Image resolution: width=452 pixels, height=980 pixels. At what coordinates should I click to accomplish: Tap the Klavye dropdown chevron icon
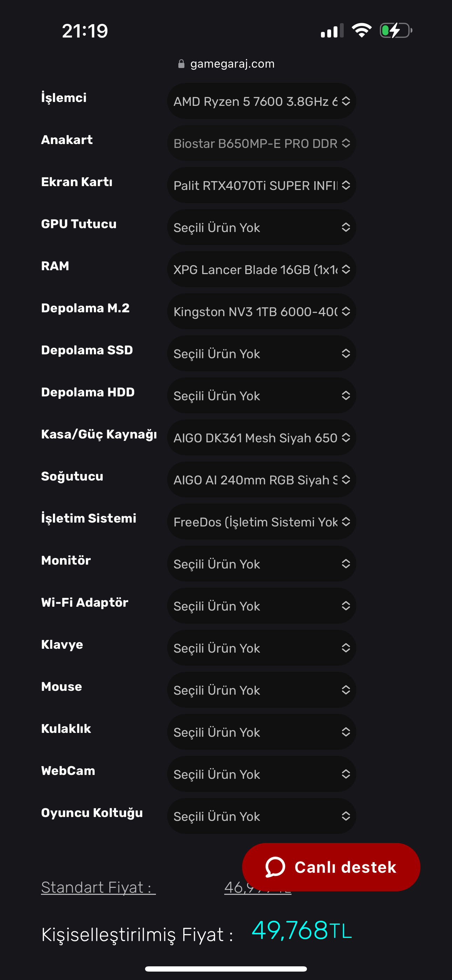[345, 648]
